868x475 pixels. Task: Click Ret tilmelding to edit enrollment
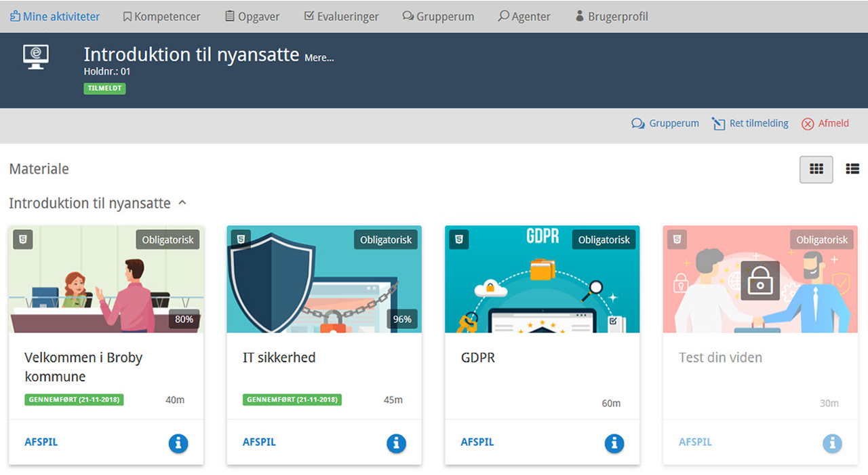pos(750,123)
